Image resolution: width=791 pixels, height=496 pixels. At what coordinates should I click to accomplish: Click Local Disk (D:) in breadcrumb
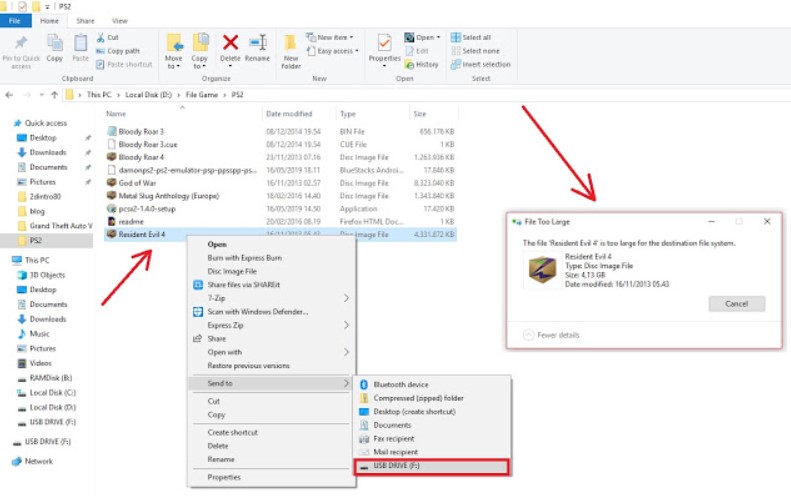[x=148, y=95]
